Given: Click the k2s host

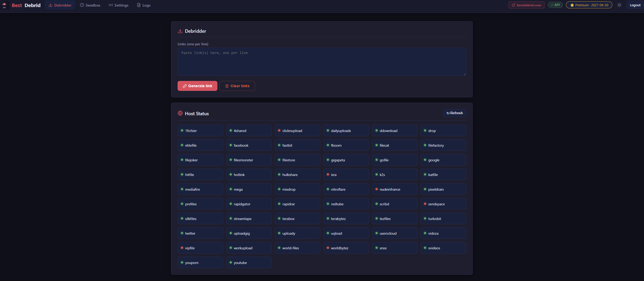Looking at the screenshot, I should 395,174.
